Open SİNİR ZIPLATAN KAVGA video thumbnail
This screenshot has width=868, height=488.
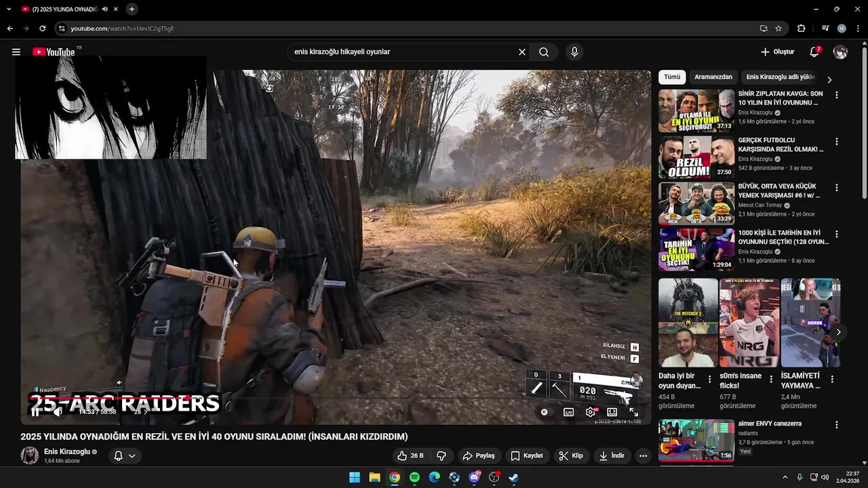tap(696, 110)
